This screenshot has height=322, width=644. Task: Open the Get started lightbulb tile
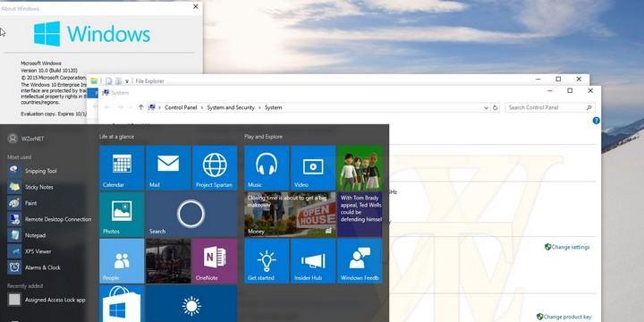(x=267, y=261)
